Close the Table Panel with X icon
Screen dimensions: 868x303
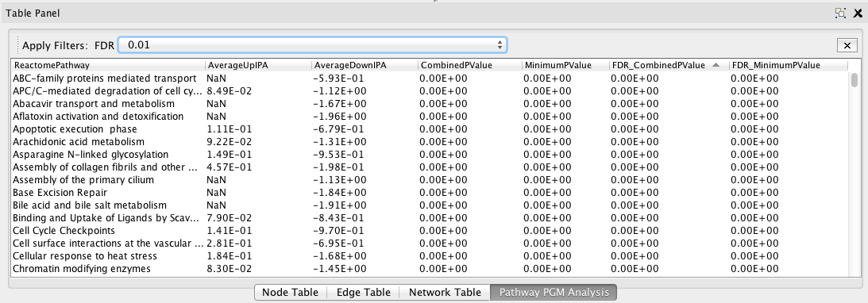[x=858, y=13]
